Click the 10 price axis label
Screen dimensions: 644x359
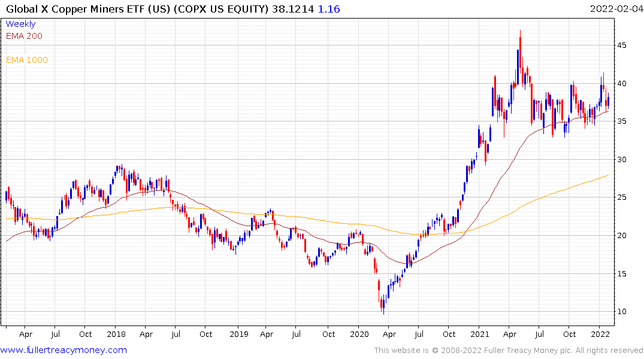pos(621,311)
